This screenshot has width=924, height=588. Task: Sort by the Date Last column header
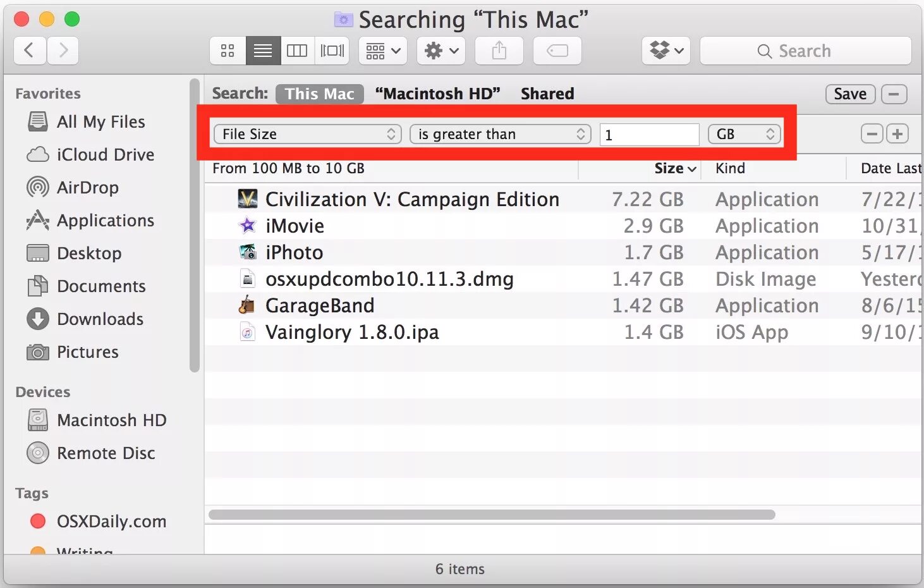point(891,168)
